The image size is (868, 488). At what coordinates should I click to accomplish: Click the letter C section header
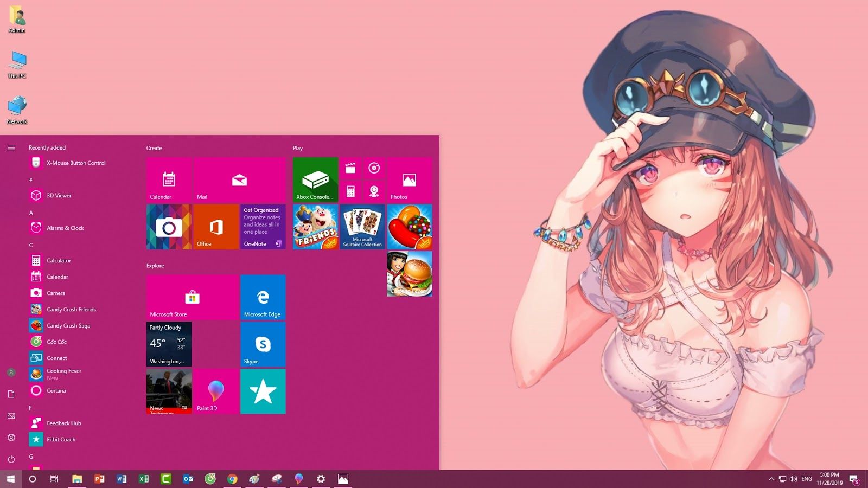[x=31, y=245]
